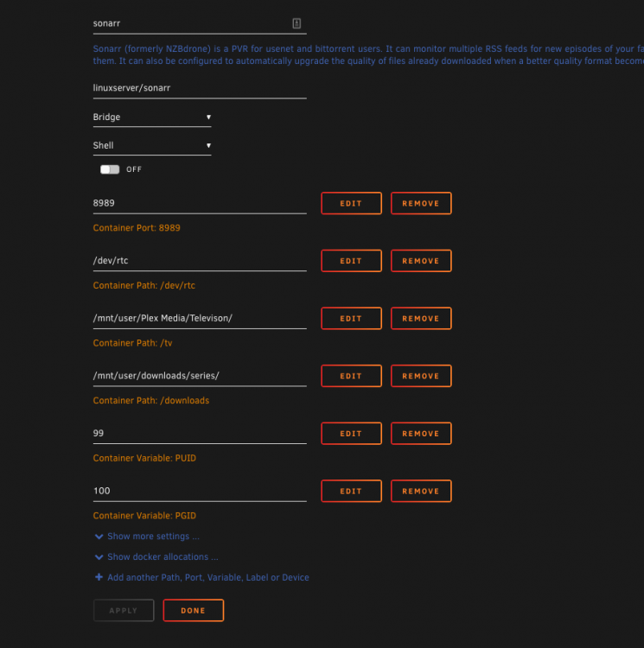Click the PUID value field showing 99

click(x=200, y=434)
